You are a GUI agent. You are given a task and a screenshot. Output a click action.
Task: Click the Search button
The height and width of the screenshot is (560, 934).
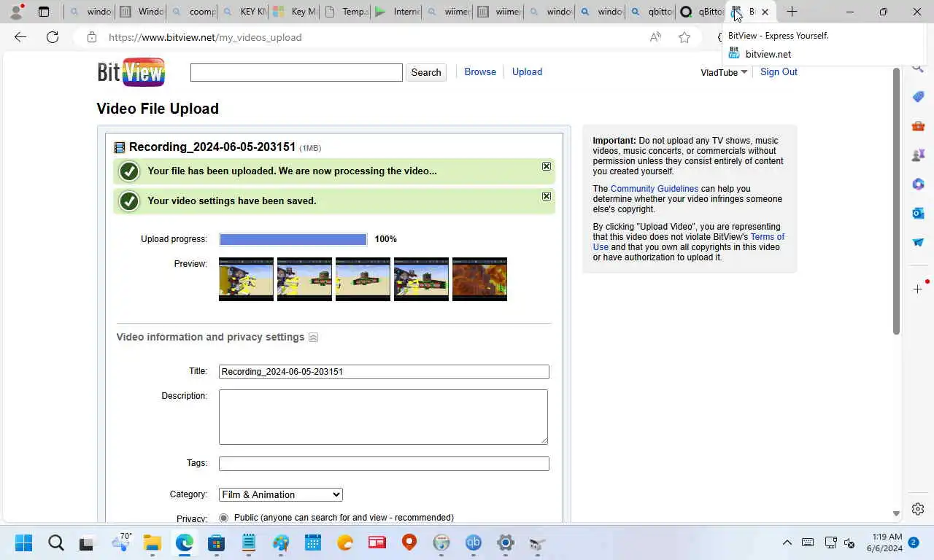[x=426, y=72]
